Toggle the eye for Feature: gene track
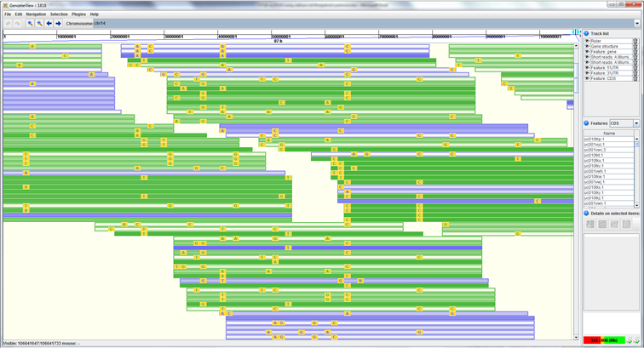This screenshot has height=348, width=644. coord(587,52)
